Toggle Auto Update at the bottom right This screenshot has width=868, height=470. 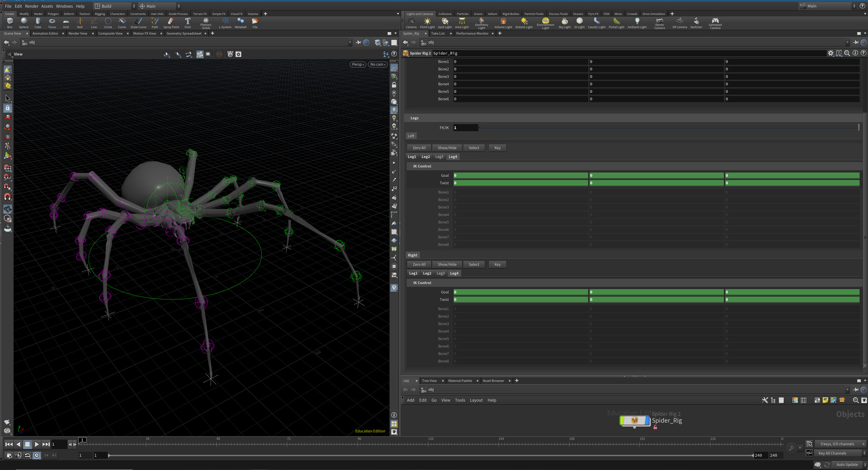tap(847, 465)
